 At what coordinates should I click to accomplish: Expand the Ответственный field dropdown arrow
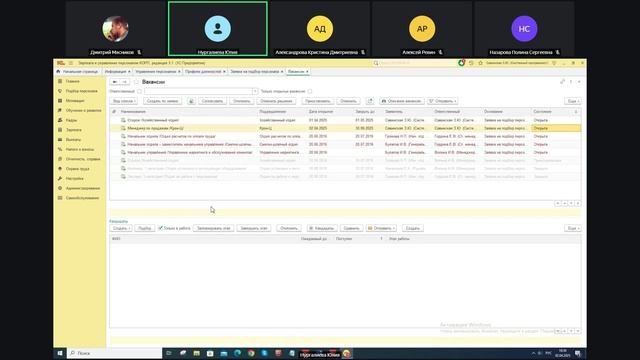[x=255, y=91]
